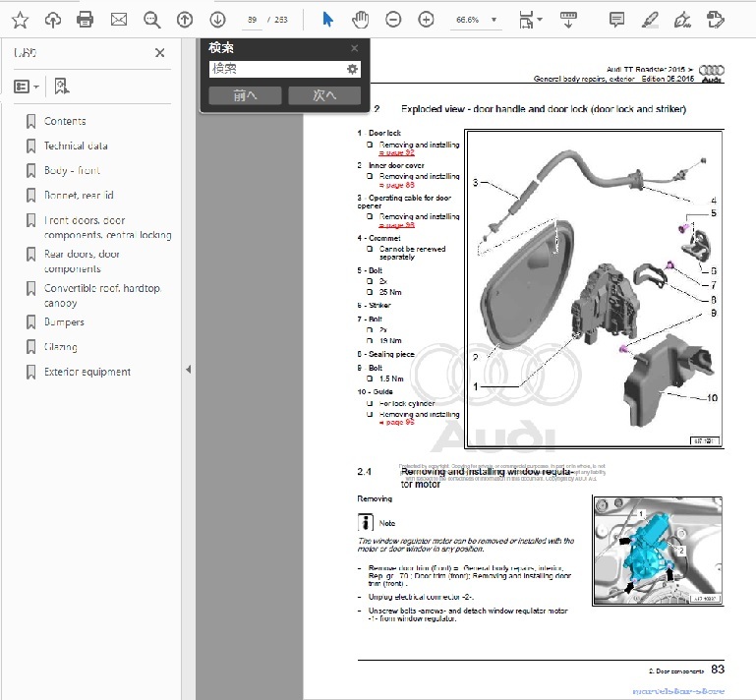Click the '8 - Sealing piece' list entry
Image resolution: width=756 pixels, height=700 pixels.
tap(385, 354)
